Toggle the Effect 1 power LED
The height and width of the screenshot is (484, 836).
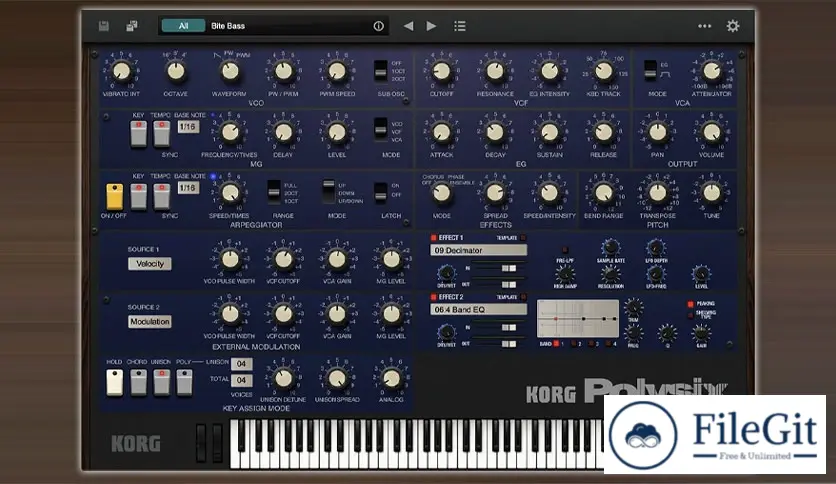coord(433,238)
